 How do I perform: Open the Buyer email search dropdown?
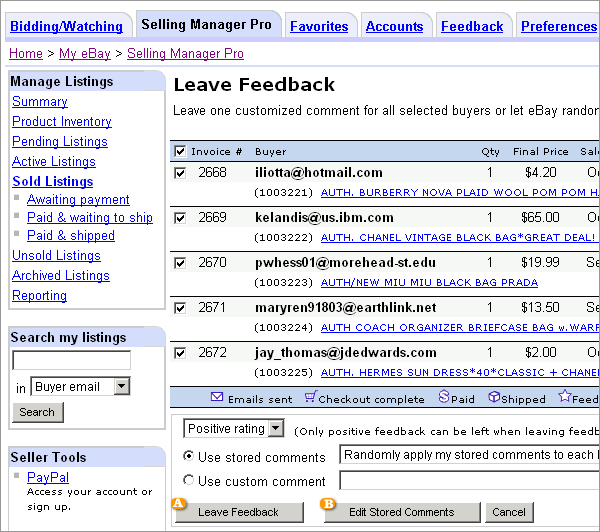coord(80,386)
